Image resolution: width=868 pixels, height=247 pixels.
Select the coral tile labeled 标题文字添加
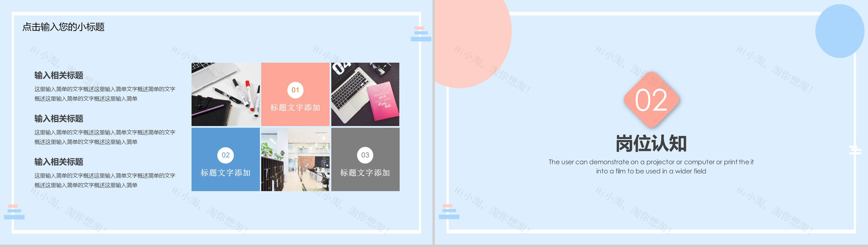point(295,94)
